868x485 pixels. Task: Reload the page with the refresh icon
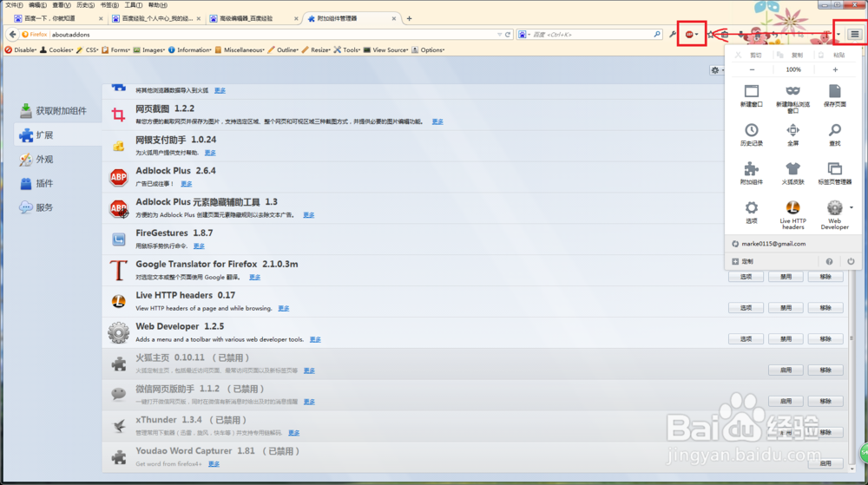pos(508,35)
